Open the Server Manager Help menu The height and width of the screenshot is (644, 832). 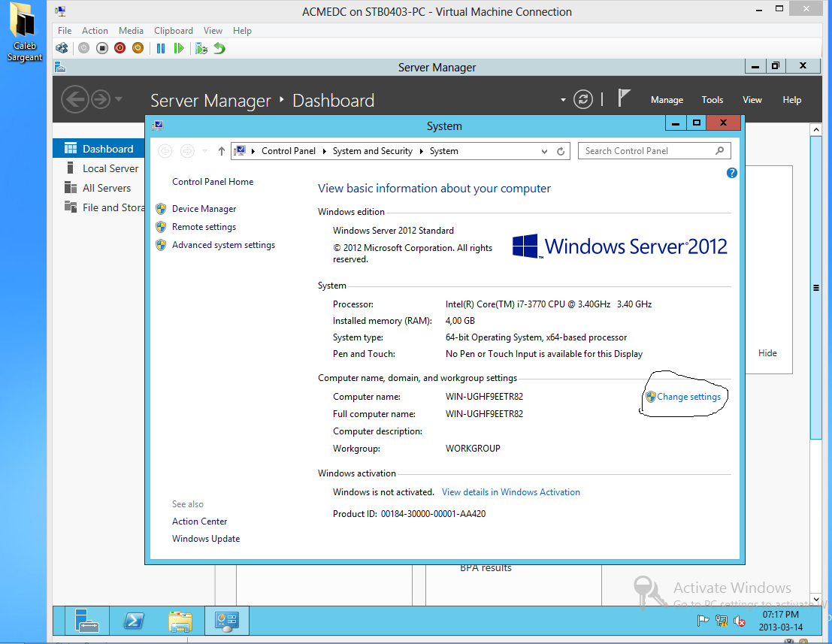(791, 100)
